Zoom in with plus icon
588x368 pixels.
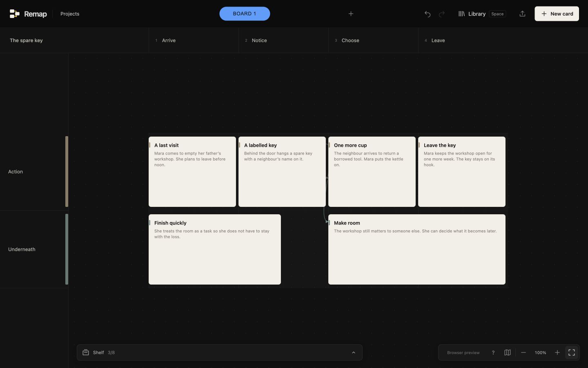pyautogui.click(x=557, y=352)
